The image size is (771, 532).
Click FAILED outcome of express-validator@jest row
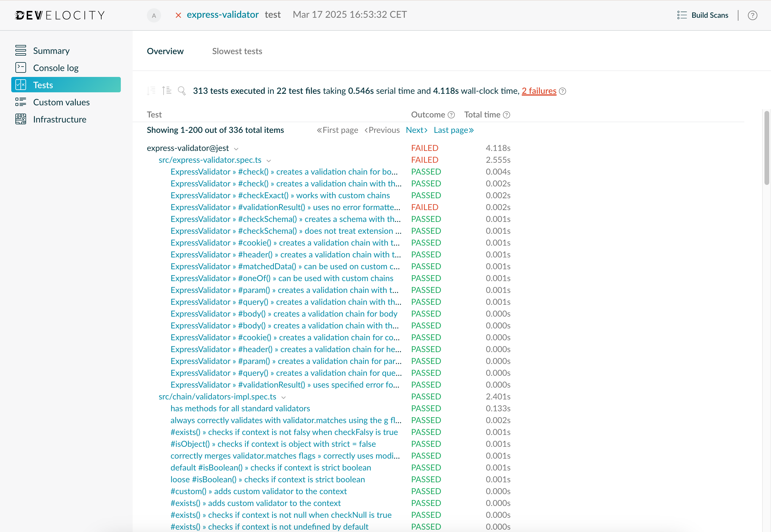[x=425, y=148]
